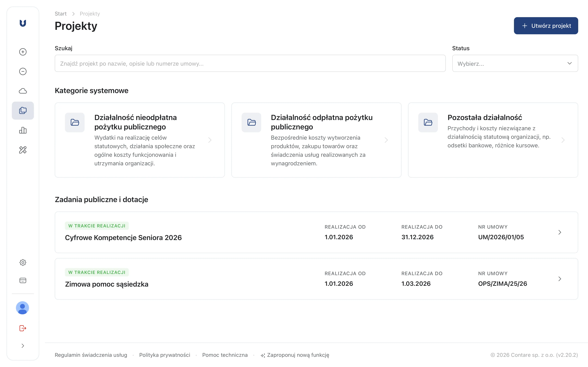Click the credit card billing icon

pyautogui.click(x=23, y=280)
